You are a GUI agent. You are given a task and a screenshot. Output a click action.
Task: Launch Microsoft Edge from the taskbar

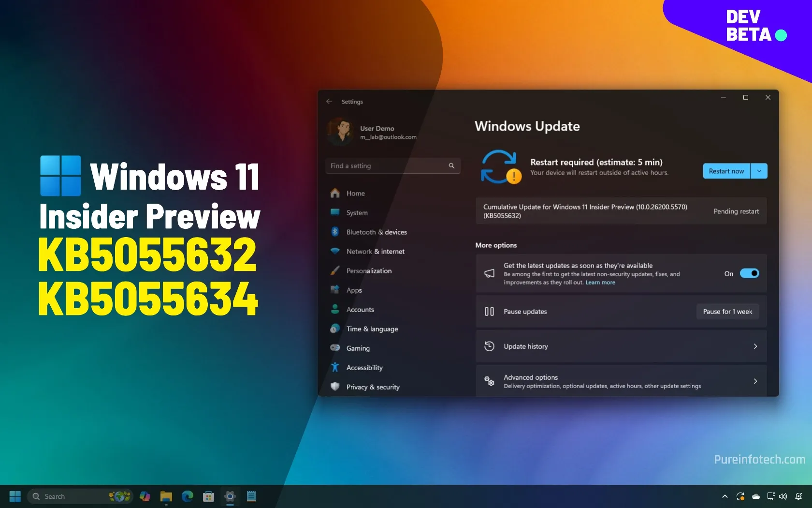(x=187, y=496)
